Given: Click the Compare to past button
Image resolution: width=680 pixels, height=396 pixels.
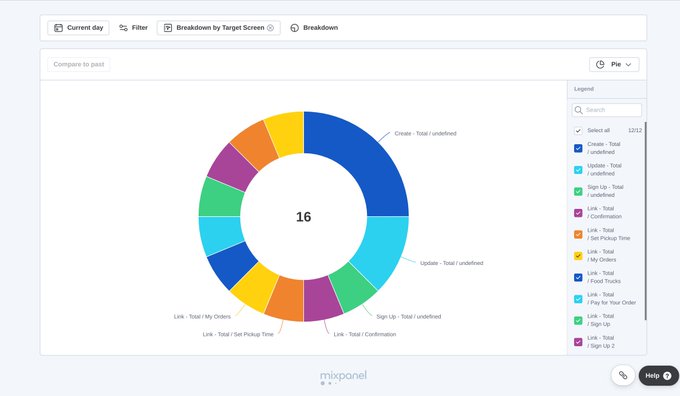Looking at the screenshot, I should [78, 64].
